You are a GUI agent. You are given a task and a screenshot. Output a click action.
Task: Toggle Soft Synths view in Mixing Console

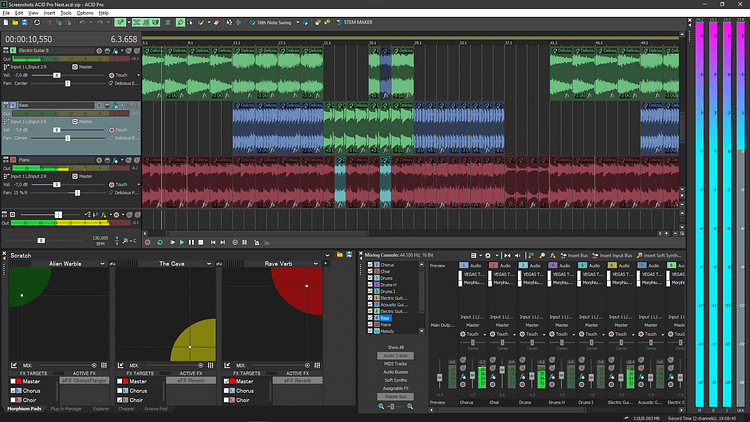(396, 380)
